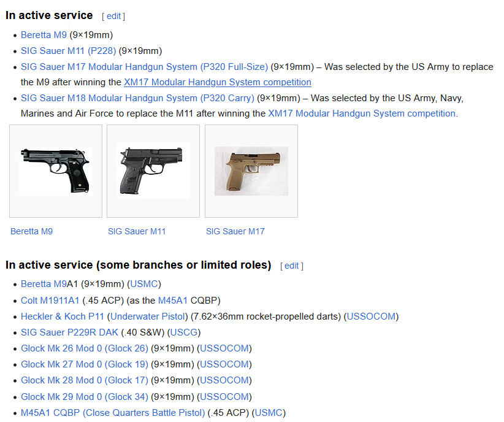Open USMC link beside Beretta M9A1
This screenshot has height=422, width=504.
(x=144, y=284)
